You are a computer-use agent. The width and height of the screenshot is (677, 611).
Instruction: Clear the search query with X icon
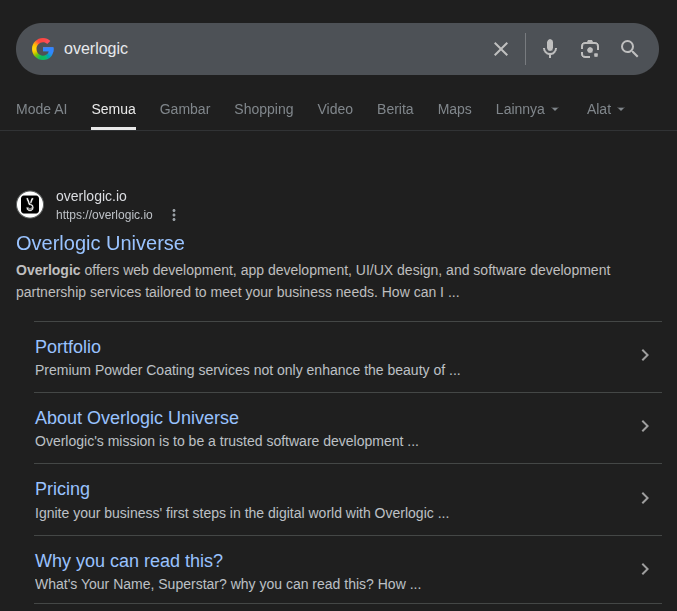pyautogui.click(x=500, y=49)
